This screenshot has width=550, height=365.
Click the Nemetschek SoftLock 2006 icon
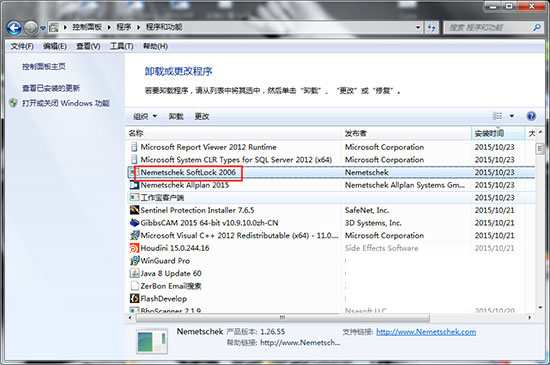tap(134, 172)
